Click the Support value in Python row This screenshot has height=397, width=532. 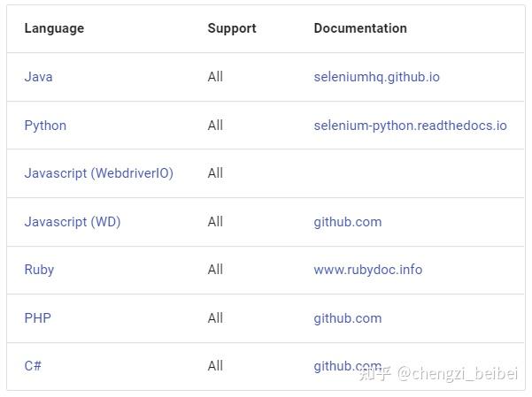click(x=215, y=126)
